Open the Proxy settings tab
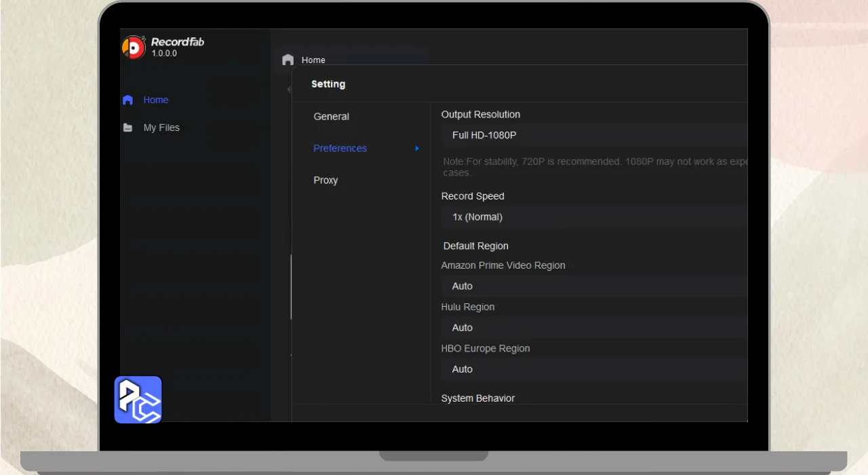 325,180
